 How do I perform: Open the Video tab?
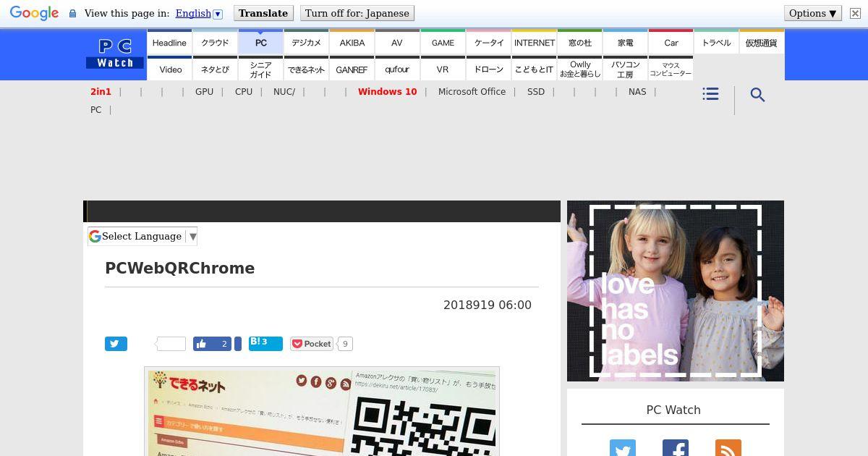pyautogui.click(x=169, y=69)
